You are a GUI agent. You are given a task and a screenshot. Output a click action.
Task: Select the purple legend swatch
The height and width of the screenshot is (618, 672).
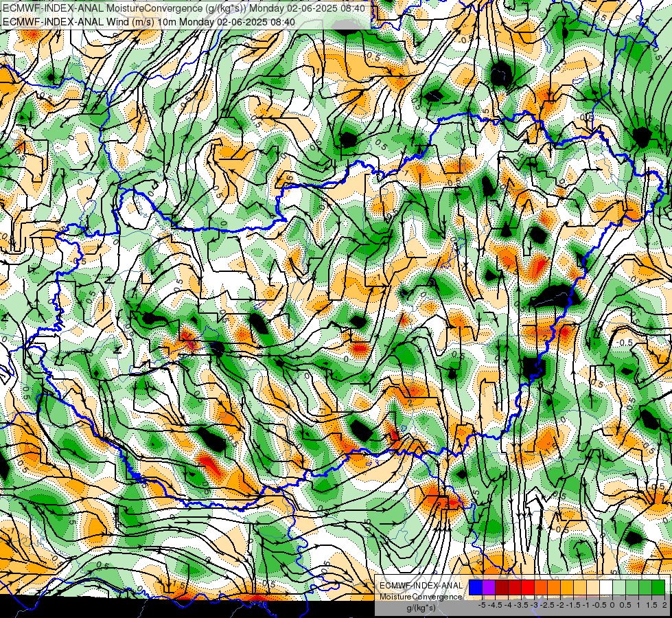(489, 588)
